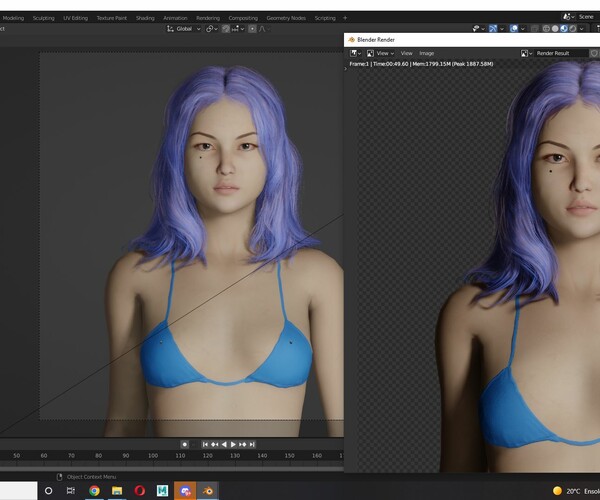The image size is (600, 500).
Task: Open Opera browser from the taskbar
Action: point(140,490)
